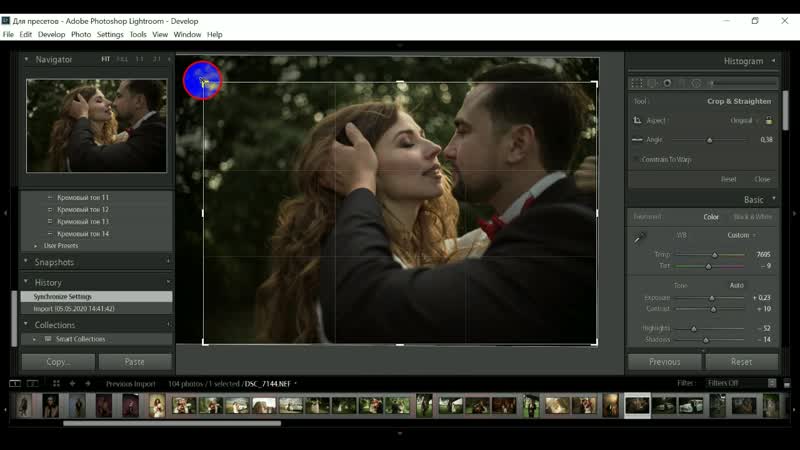The width and height of the screenshot is (800, 450).
Task: Open the Develop menu
Action: (x=52, y=35)
